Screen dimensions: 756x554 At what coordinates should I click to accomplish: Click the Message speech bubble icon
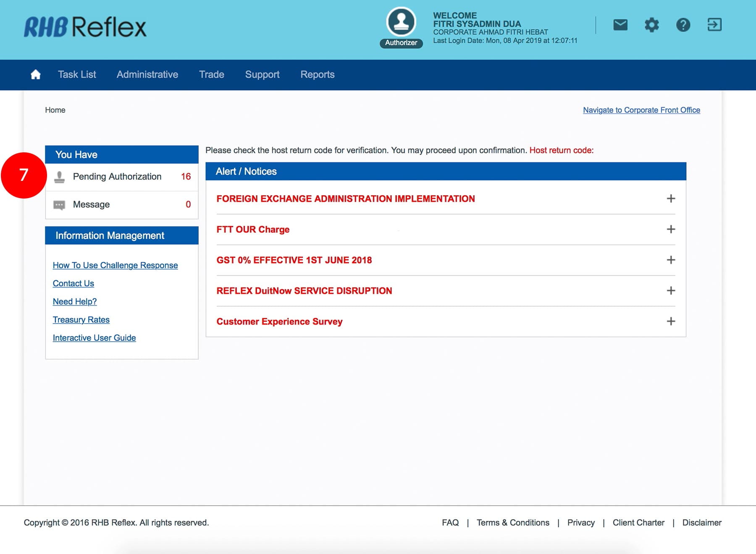coord(59,205)
